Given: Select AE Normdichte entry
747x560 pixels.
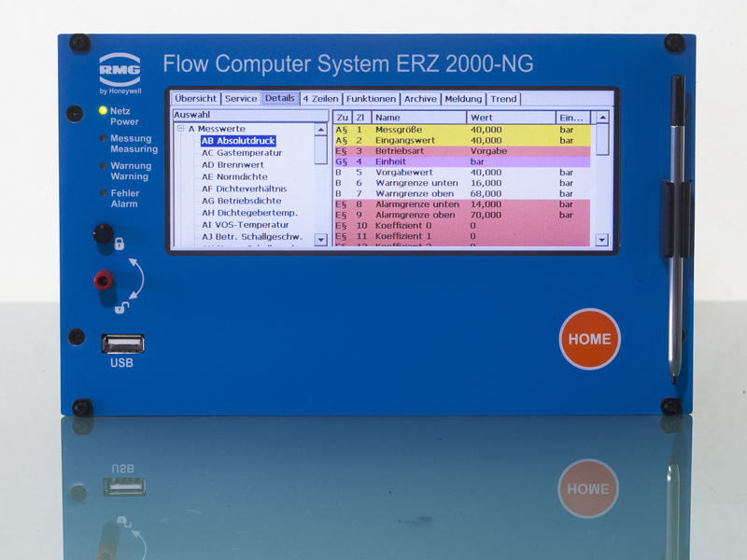Looking at the screenshot, I should coord(234,176).
